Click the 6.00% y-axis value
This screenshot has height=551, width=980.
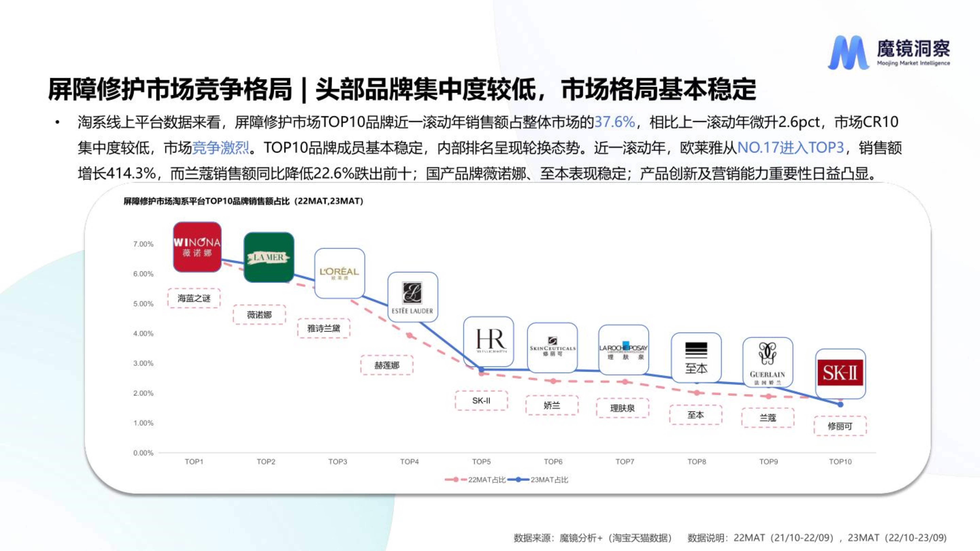click(x=143, y=274)
